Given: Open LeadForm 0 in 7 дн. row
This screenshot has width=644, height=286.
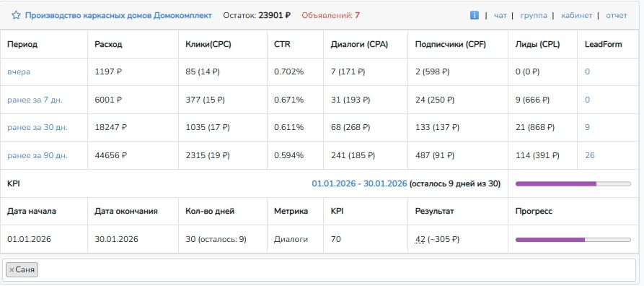Looking at the screenshot, I should point(587,100).
